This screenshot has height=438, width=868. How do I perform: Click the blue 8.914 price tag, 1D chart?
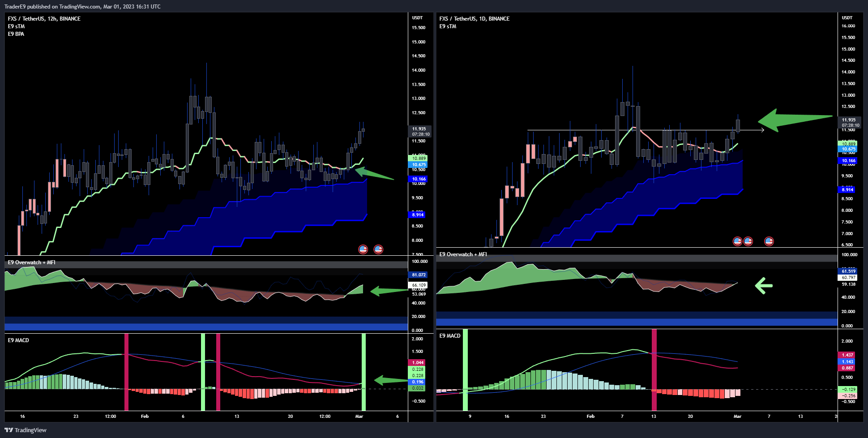[x=847, y=189]
